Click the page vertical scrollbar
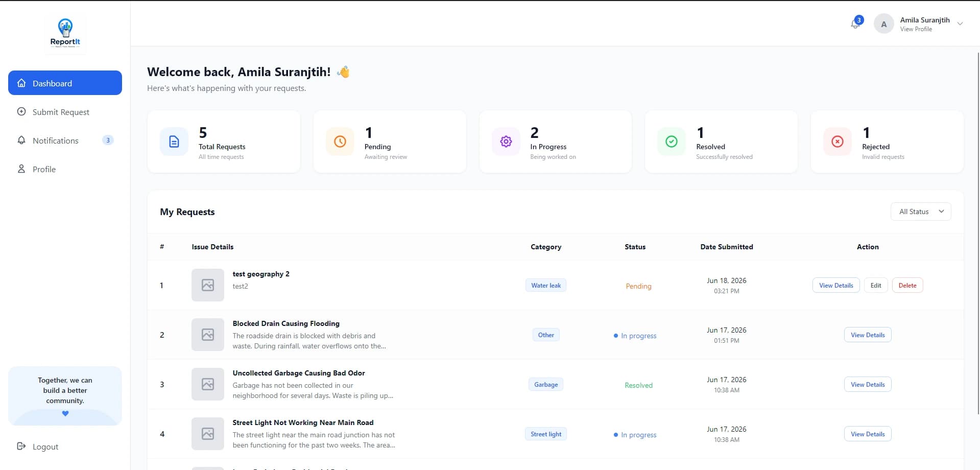Screen dimensions: 980x470 click(978, 232)
